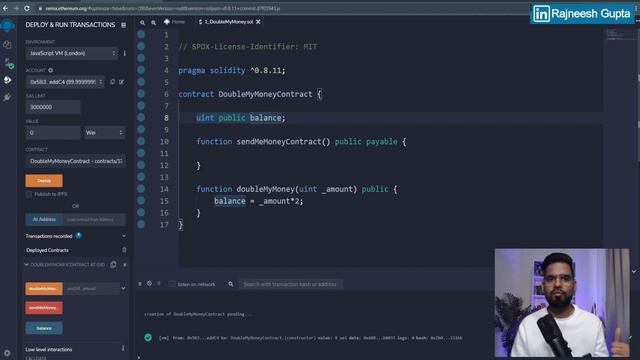Open the settings gear in the sidebar
Image resolution: width=640 pixels, height=360 pixels.
[x=7, y=353]
